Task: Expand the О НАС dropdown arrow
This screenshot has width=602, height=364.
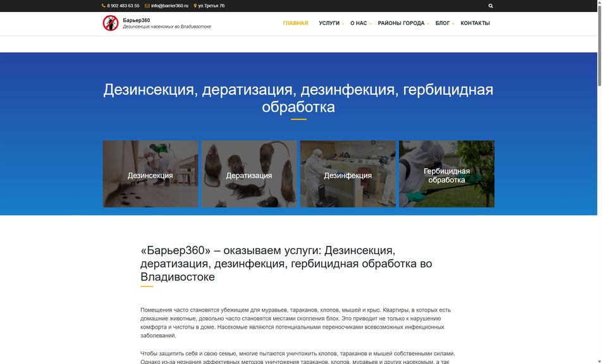Action: [x=370, y=24]
